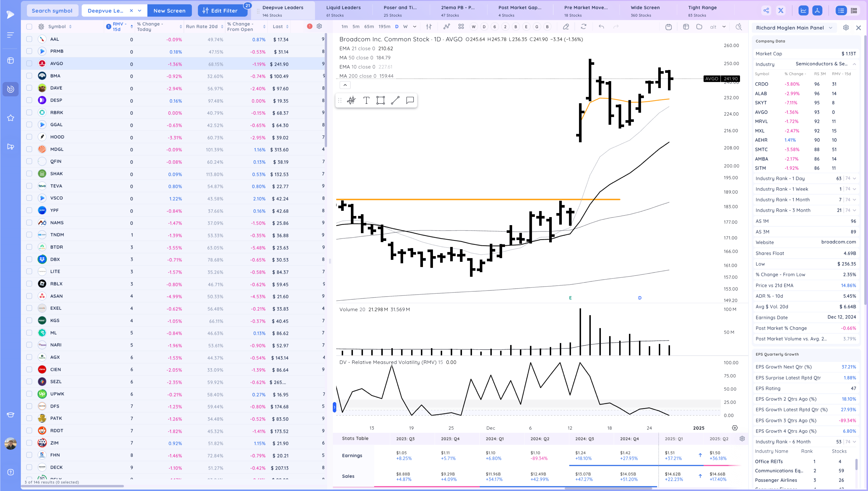Screen dimensions: 868x491
Task: Tick the HOOD row checkbox
Action: coord(29,137)
